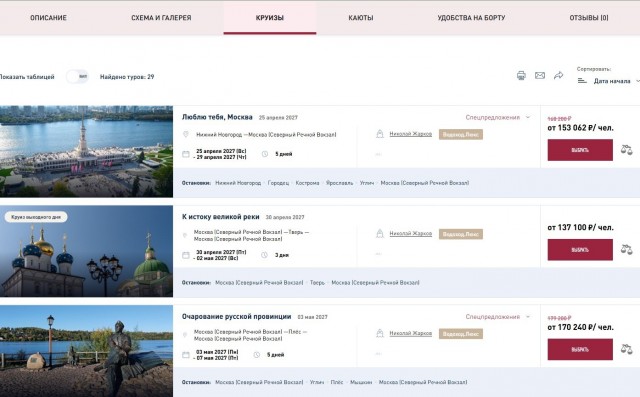640x397 pixels.
Task: Click ship icon in Люблю тебя, Москва row
Action: click(380, 134)
